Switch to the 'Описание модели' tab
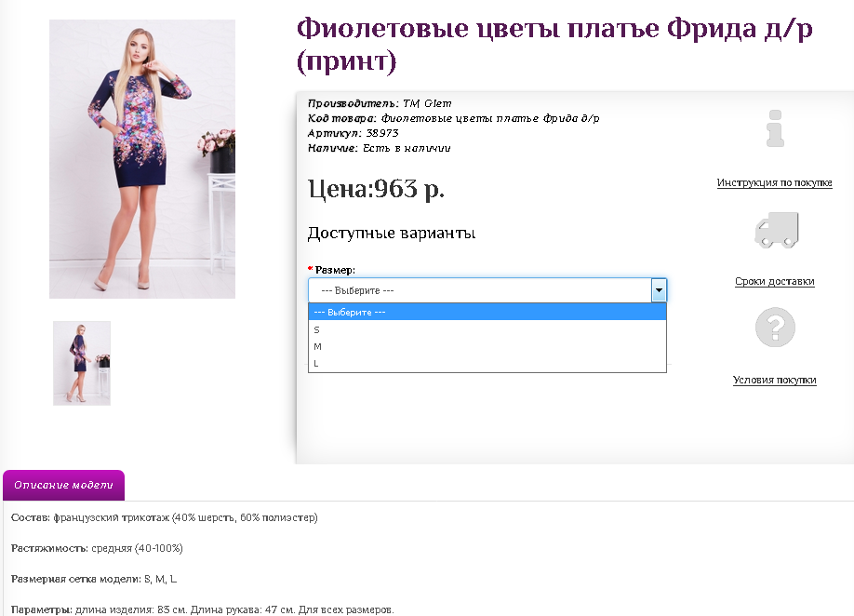Screen dimensions: 854x616 click(x=63, y=485)
